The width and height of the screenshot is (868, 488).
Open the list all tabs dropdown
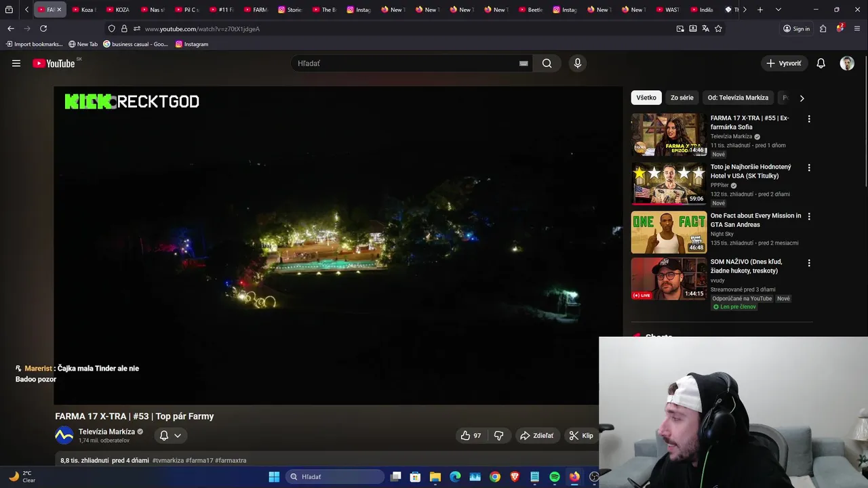[778, 9]
